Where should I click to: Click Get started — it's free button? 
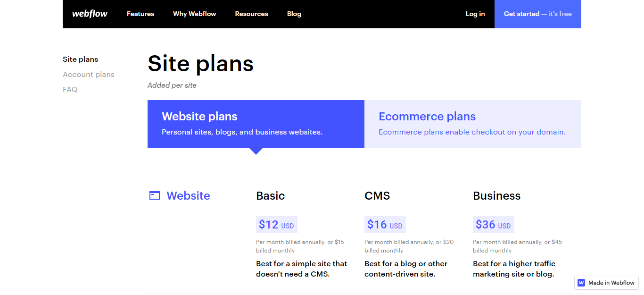tap(538, 14)
